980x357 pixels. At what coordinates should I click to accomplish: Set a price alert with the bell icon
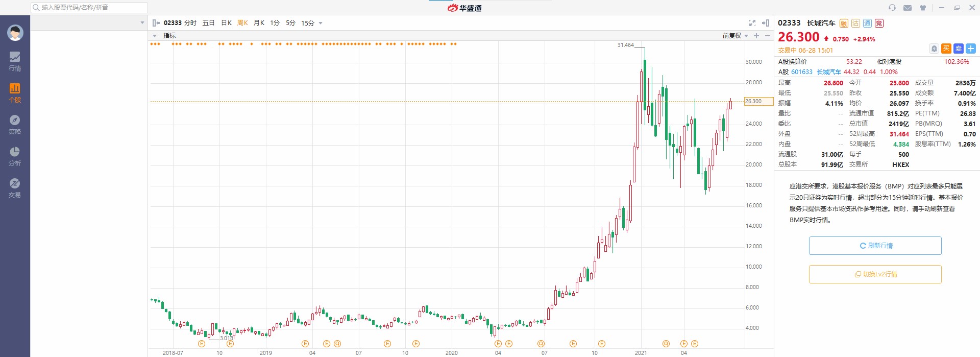click(934, 49)
